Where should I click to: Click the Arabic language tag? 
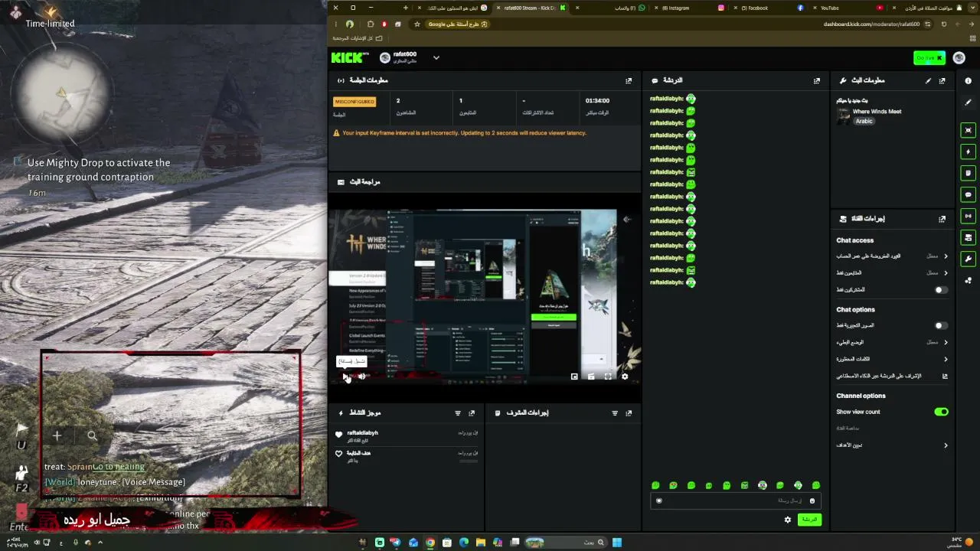(864, 121)
